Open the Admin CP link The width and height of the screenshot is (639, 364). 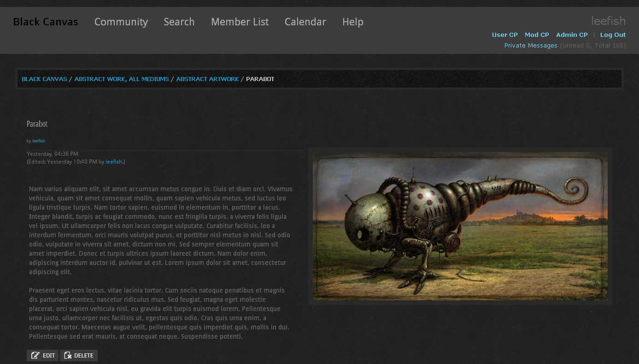[572, 35]
